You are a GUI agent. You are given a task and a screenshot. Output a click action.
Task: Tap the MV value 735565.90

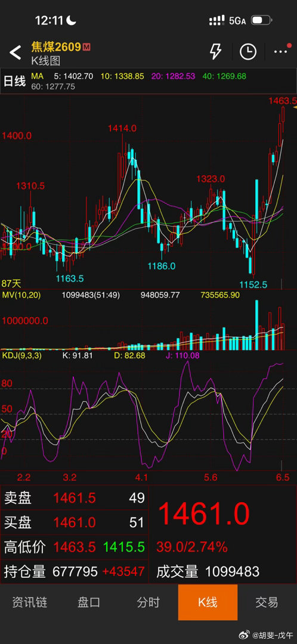[x=220, y=295]
